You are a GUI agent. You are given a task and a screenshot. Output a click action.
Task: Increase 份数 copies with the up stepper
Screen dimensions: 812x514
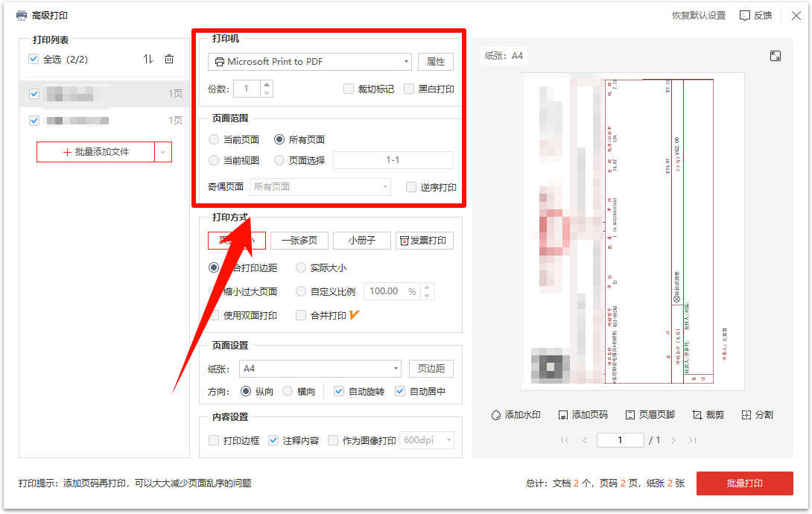(x=268, y=84)
